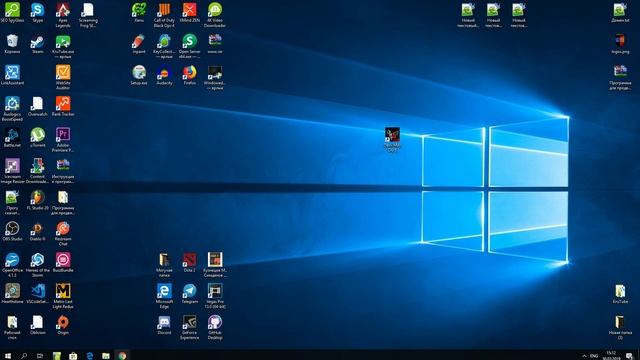Select the Setup.exe desktop icon
Screen dimensions: 640x360
139,75
